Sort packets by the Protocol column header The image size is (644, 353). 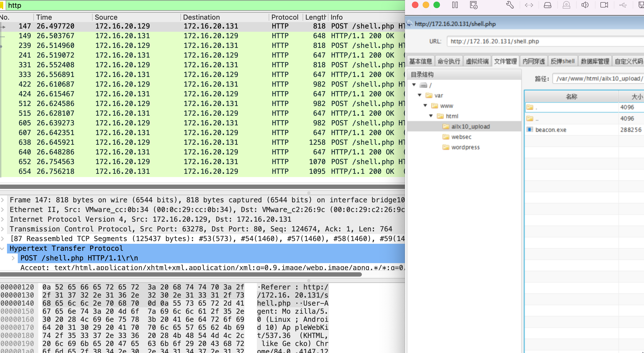point(285,17)
